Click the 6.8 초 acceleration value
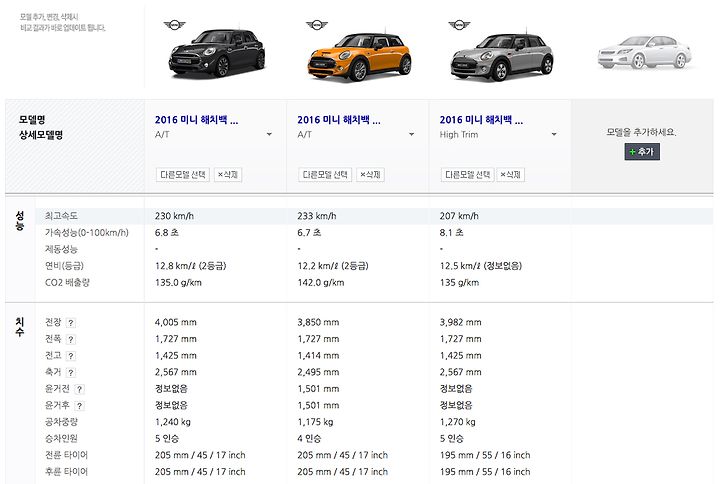Viewport: 720px width, 484px height. [167, 232]
